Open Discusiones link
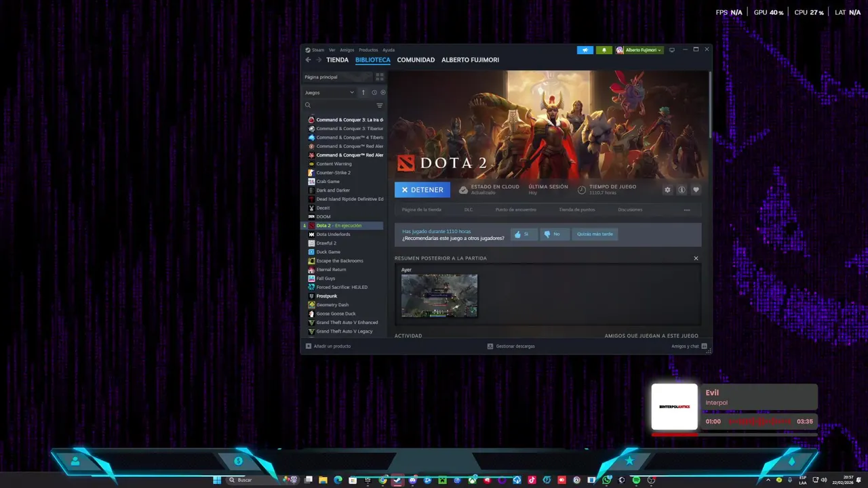The height and width of the screenshot is (488, 868). (630, 209)
